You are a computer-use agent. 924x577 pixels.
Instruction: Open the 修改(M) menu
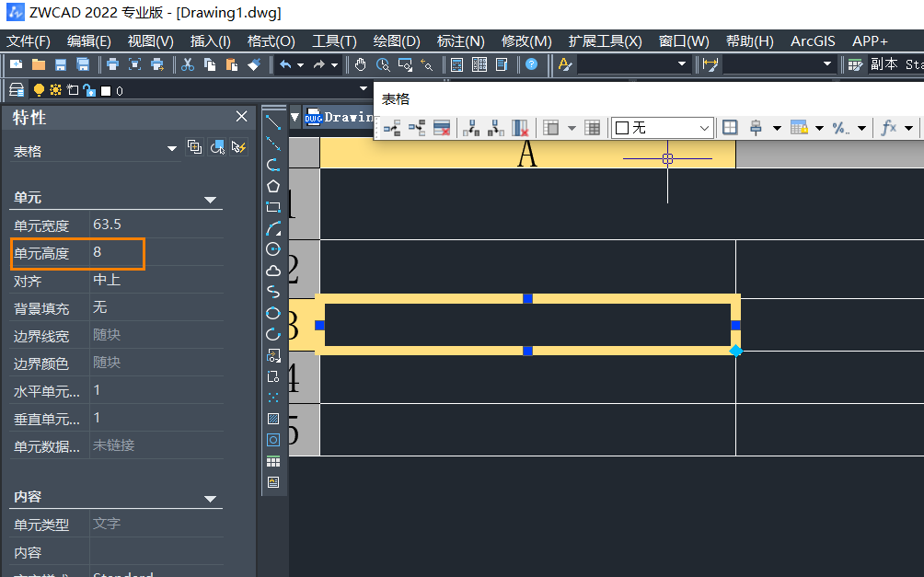tap(526, 41)
